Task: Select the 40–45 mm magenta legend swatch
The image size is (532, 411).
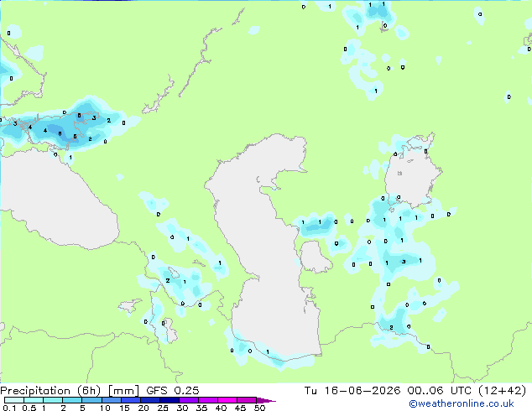Action: tap(227, 400)
